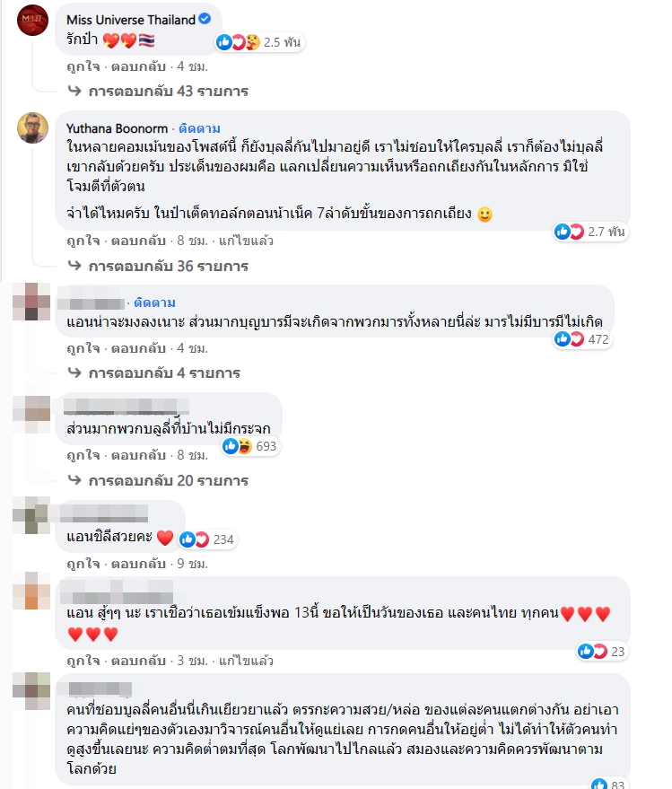Open reactions on Miss Universe Thailand comment
Image resolution: width=672 pixels, height=789 pixels.
pos(259,42)
